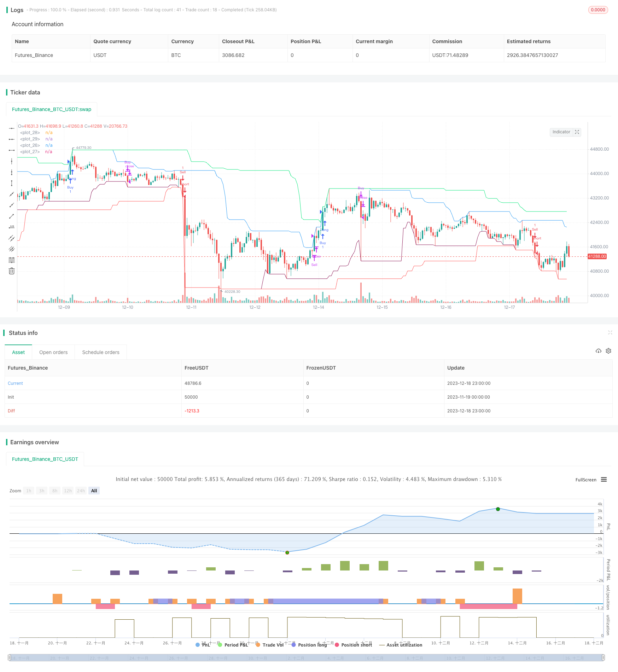Set zoom range to 12h
Viewport: 618px width, 672px height.
68,491
